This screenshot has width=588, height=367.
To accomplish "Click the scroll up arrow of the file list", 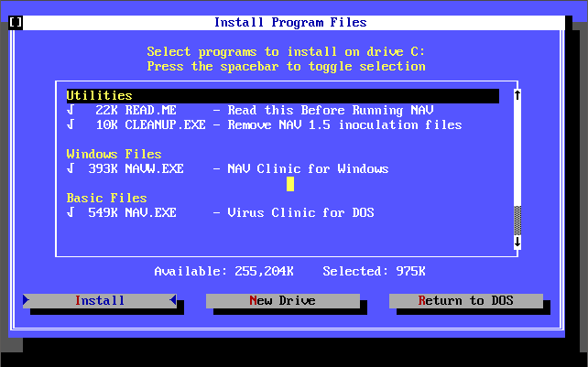I will [517, 95].
